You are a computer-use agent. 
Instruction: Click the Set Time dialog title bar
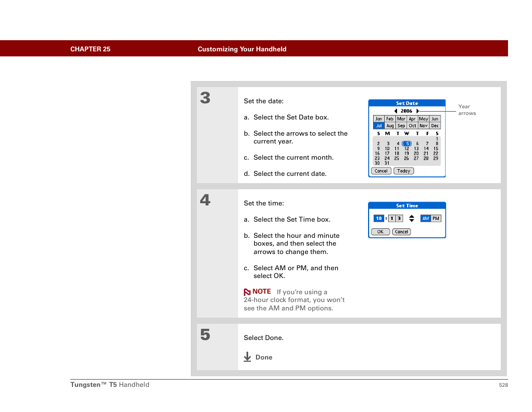coord(407,205)
